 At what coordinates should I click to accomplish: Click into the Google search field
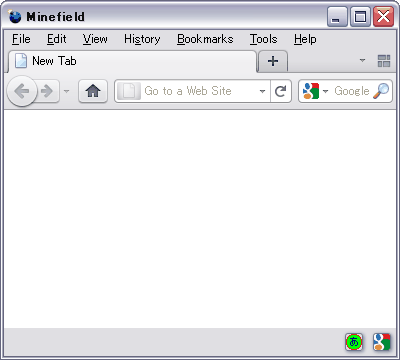pyautogui.click(x=352, y=91)
